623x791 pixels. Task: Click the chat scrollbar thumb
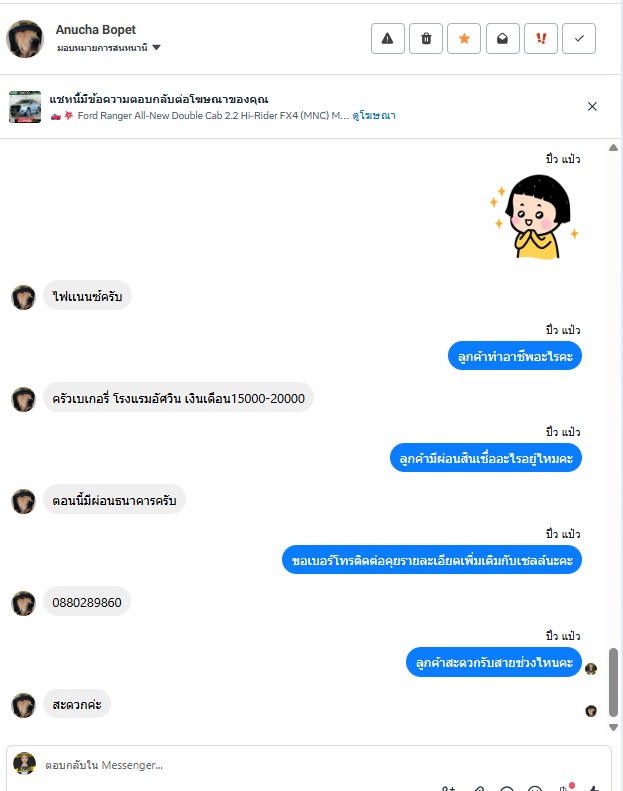click(613, 682)
